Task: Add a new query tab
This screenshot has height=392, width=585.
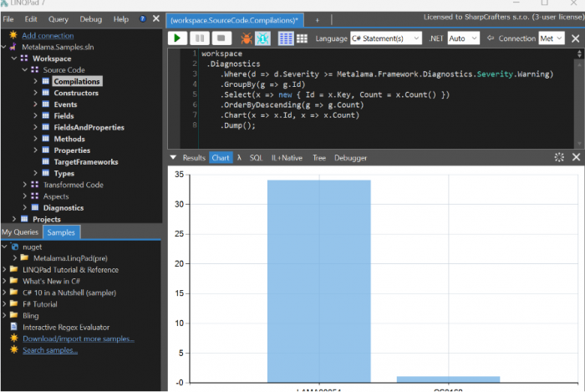Action: 317,20
